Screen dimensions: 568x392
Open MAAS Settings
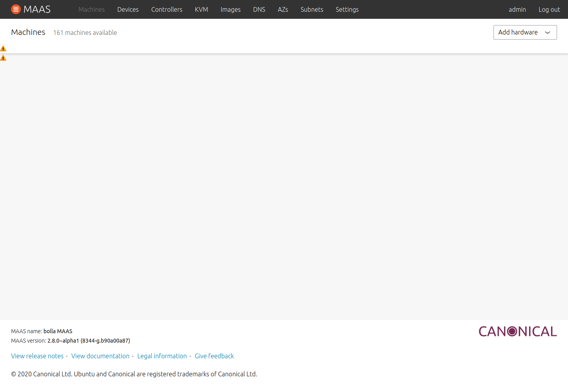tap(347, 9)
